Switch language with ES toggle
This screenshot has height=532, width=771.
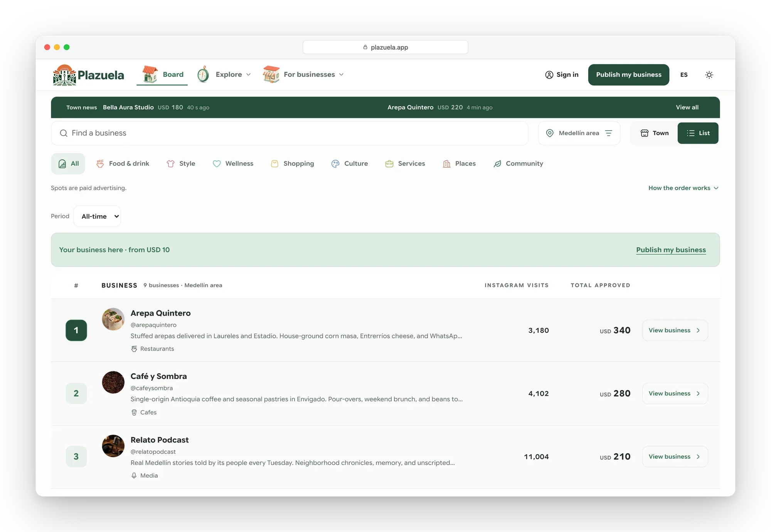click(684, 75)
